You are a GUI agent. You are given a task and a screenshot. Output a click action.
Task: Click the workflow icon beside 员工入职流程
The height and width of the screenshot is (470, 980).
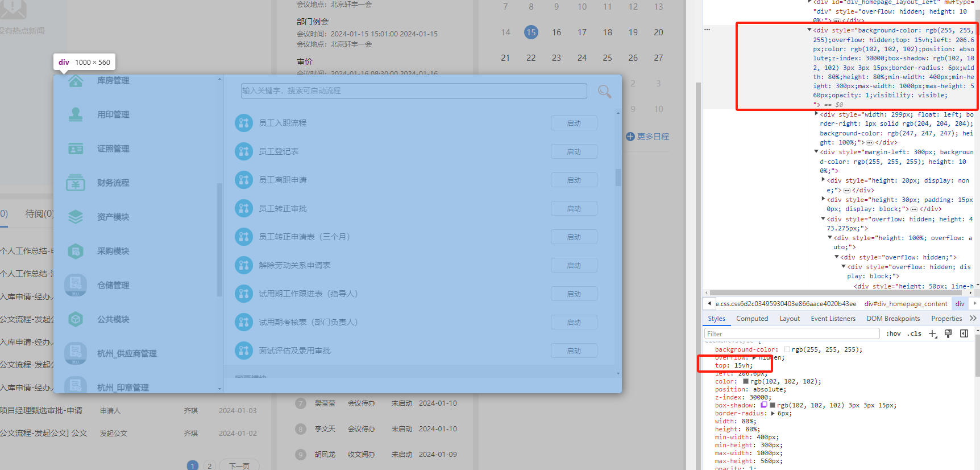click(x=244, y=123)
